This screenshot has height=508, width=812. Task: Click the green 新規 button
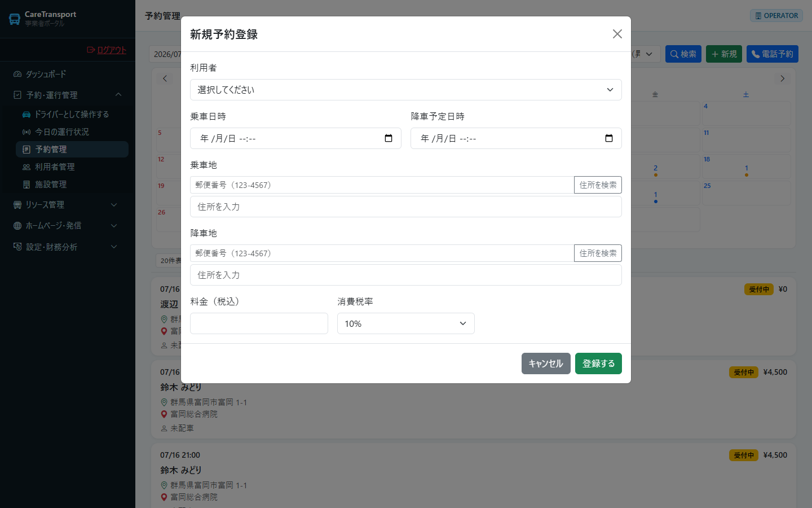click(724, 54)
